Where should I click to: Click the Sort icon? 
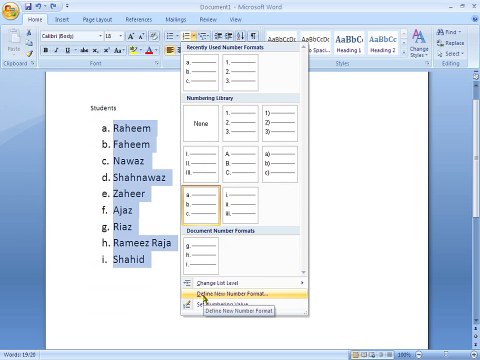pos(241,36)
